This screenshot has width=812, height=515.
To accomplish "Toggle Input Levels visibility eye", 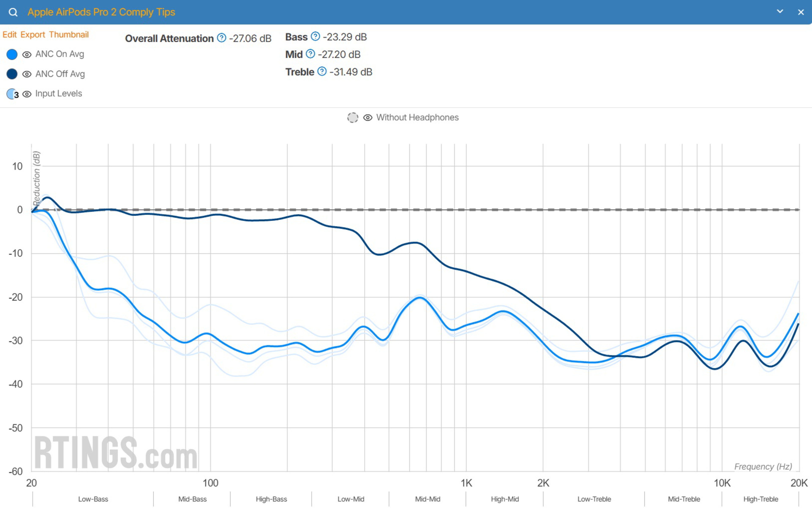I will (x=27, y=94).
